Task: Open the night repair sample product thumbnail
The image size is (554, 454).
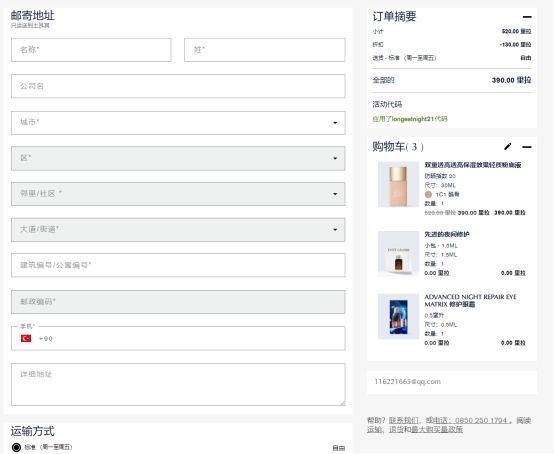Action: coord(399,253)
